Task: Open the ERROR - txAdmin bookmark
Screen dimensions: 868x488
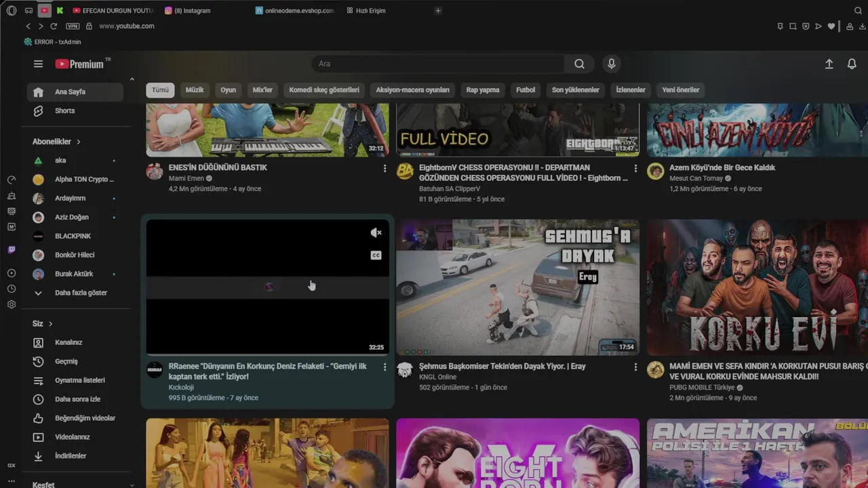Action: pos(52,41)
